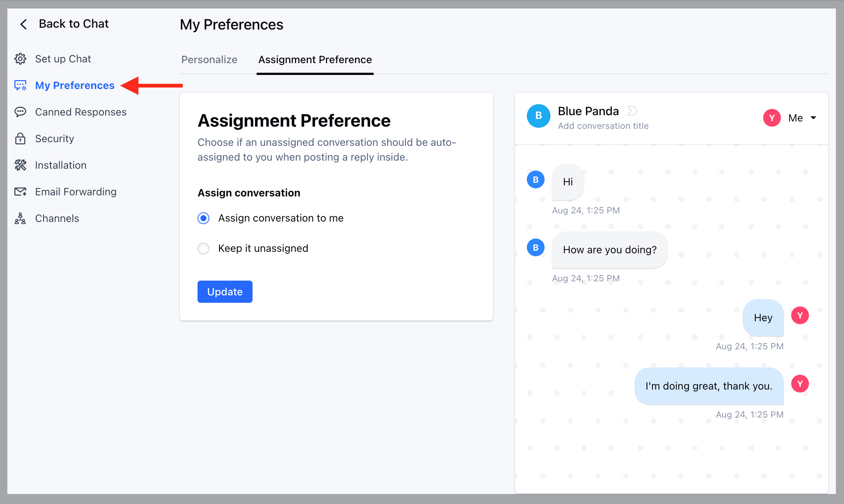Open Canned Responses via speech bubble icon
The width and height of the screenshot is (844, 504).
click(21, 112)
